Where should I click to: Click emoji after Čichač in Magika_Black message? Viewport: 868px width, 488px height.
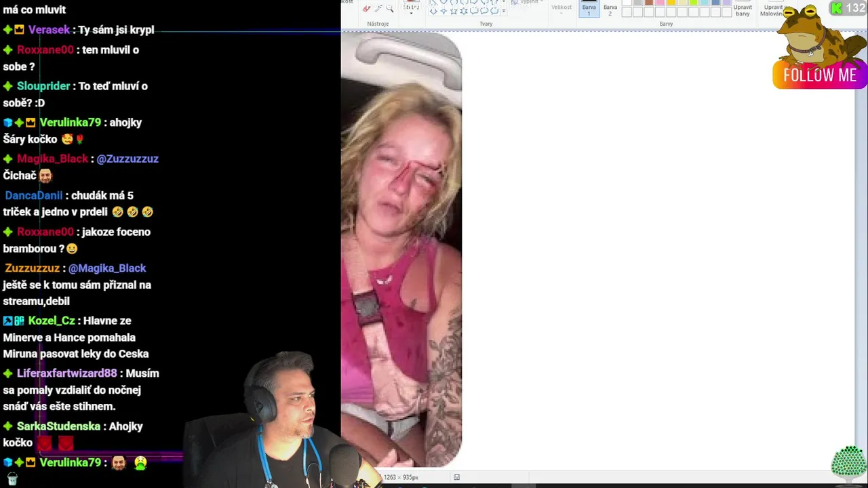(45, 176)
